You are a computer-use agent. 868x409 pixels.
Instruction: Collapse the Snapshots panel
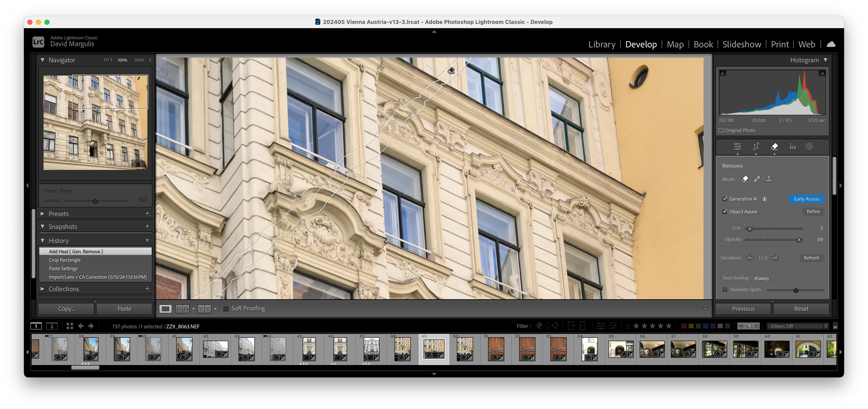coord(43,227)
